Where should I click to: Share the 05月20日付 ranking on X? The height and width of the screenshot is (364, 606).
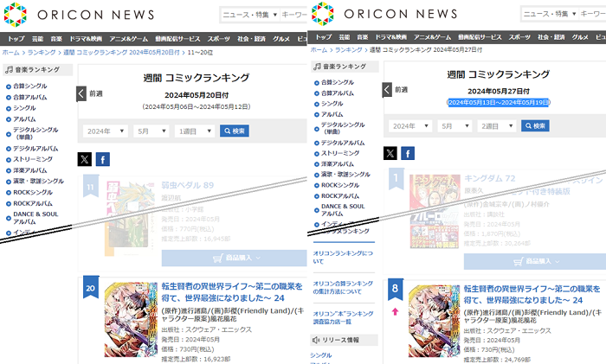tap(85, 159)
